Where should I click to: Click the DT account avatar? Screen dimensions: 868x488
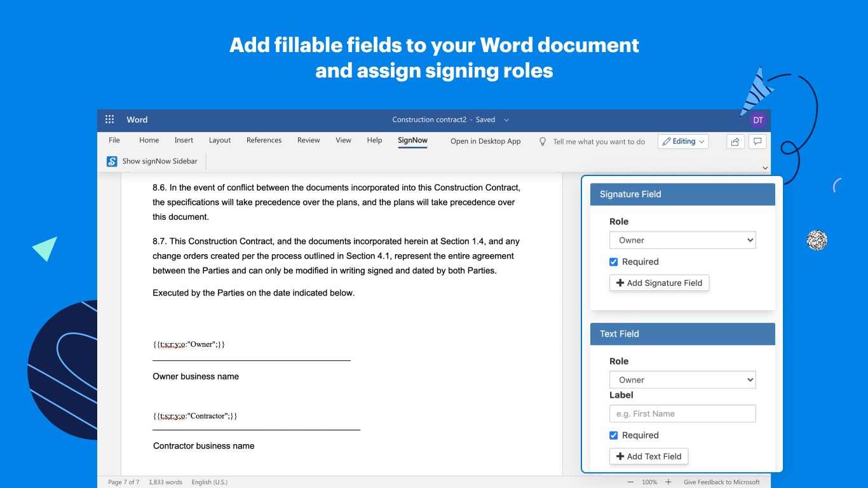point(757,120)
